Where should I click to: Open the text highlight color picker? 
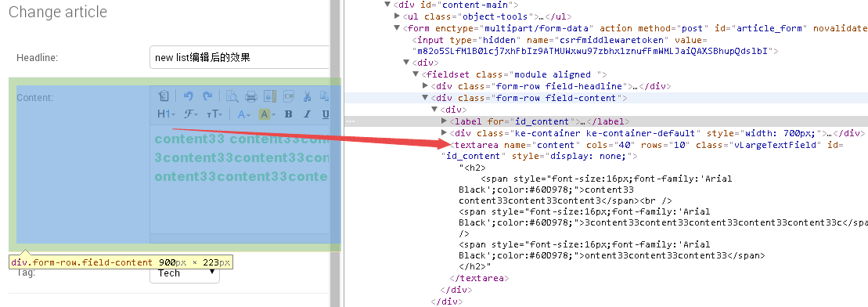[x=268, y=114]
